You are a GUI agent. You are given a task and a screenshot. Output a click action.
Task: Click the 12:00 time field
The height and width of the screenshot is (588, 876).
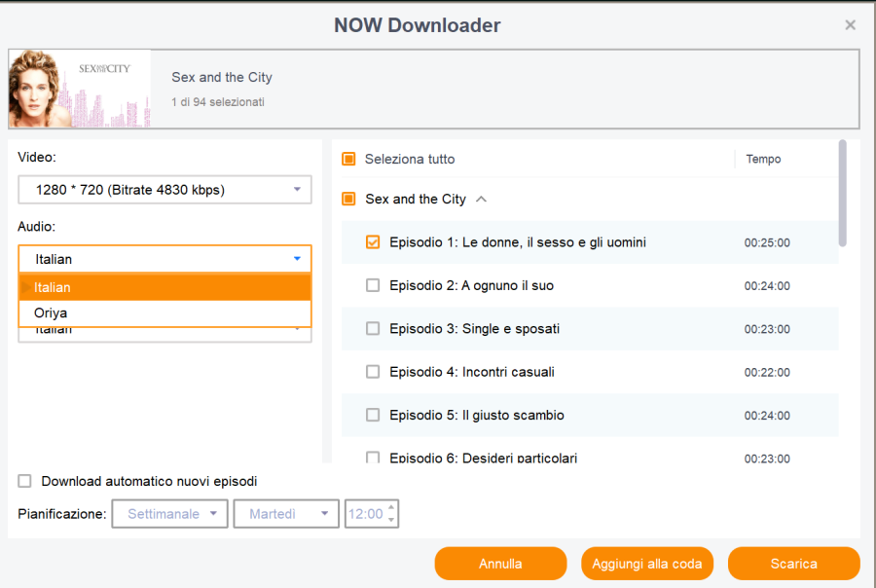tap(365, 514)
